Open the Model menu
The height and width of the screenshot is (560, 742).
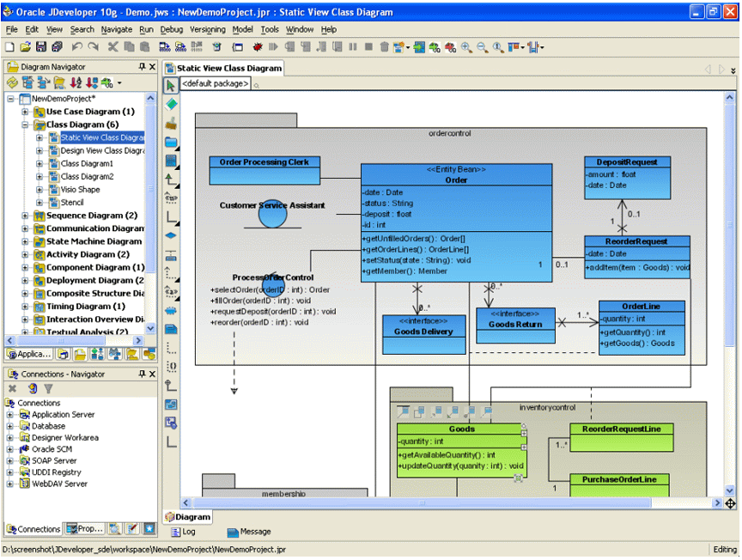pos(242,29)
